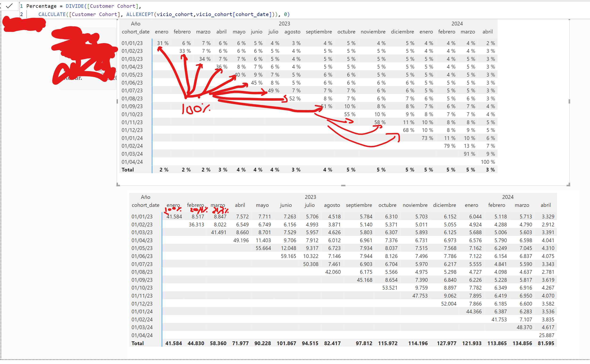Click the '42.060' cell in the 01/08/23 row
This screenshot has height=364, width=590.
tap(333, 272)
